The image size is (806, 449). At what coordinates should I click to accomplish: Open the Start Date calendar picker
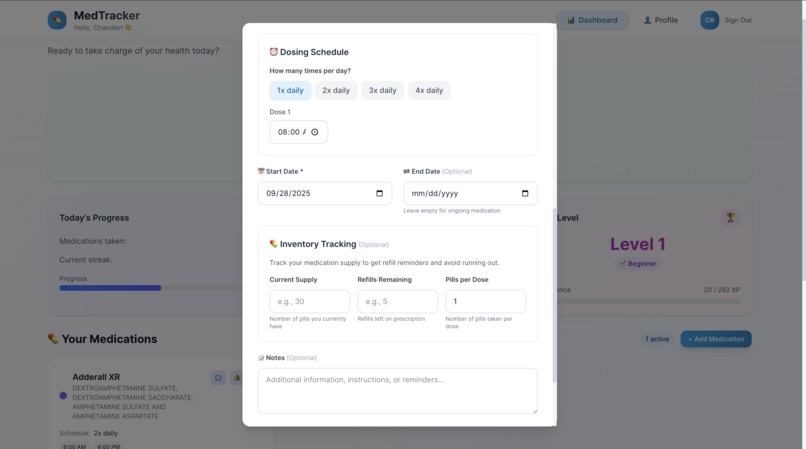(x=379, y=193)
